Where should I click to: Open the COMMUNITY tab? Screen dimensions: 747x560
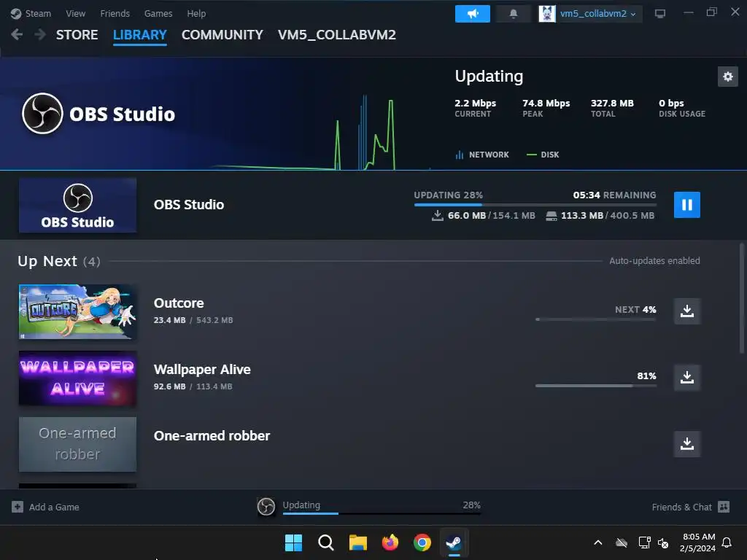click(x=222, y=35)
